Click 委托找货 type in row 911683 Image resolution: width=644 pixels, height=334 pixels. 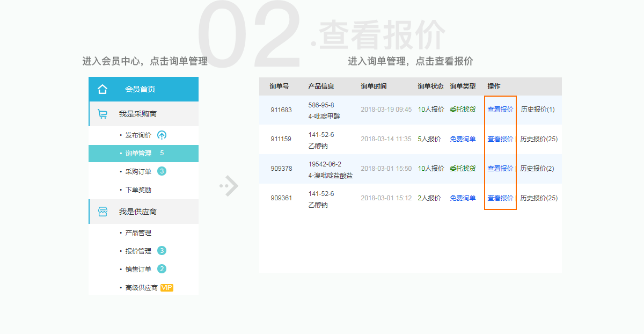point(463,110)
